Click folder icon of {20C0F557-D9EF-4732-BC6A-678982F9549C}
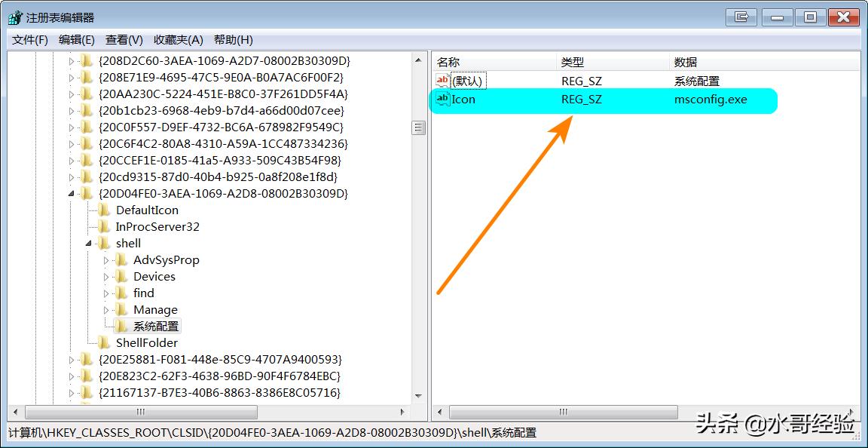 pos(87,127)
